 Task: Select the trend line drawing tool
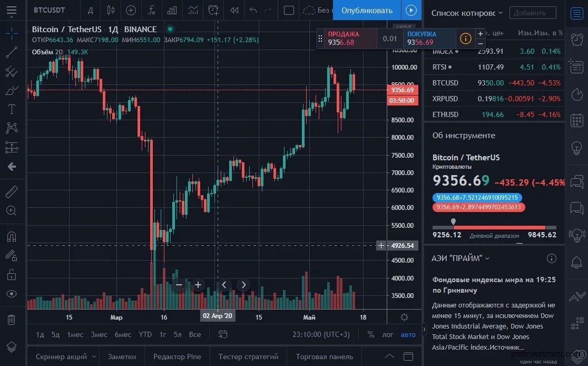pos(12,52)
